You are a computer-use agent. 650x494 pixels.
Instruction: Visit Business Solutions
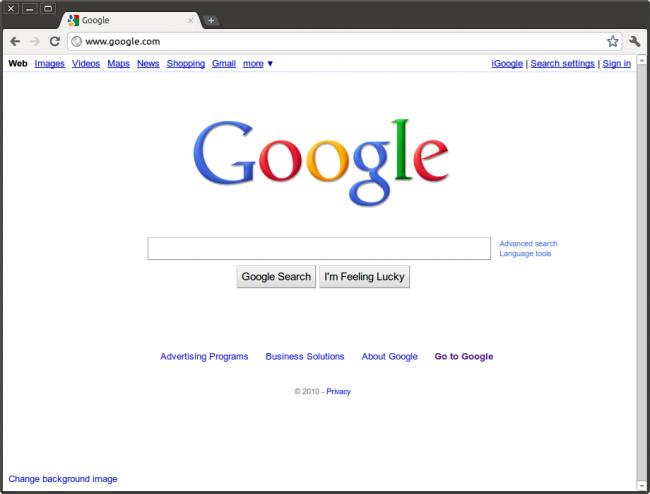(x=305, y=356)
